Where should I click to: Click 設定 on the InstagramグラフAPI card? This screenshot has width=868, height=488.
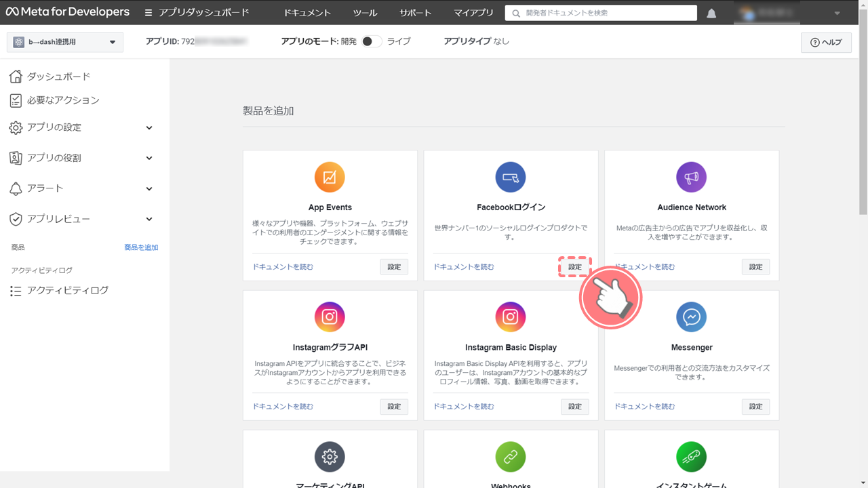(394, 407)
